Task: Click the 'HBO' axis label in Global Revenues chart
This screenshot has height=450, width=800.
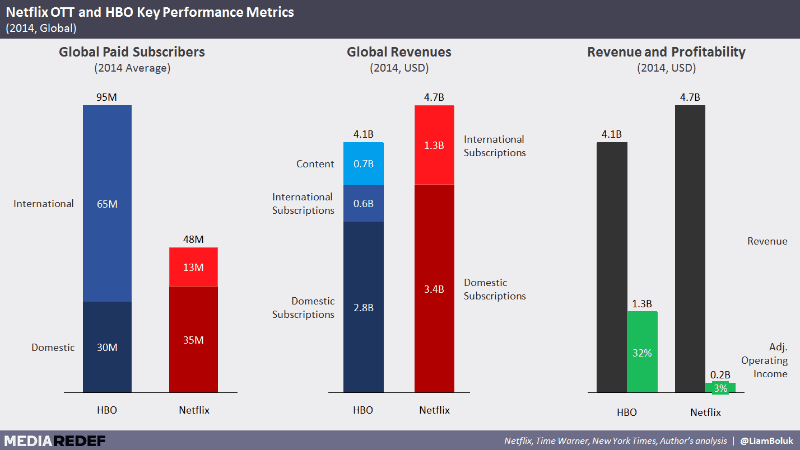Action: [363, 410]
